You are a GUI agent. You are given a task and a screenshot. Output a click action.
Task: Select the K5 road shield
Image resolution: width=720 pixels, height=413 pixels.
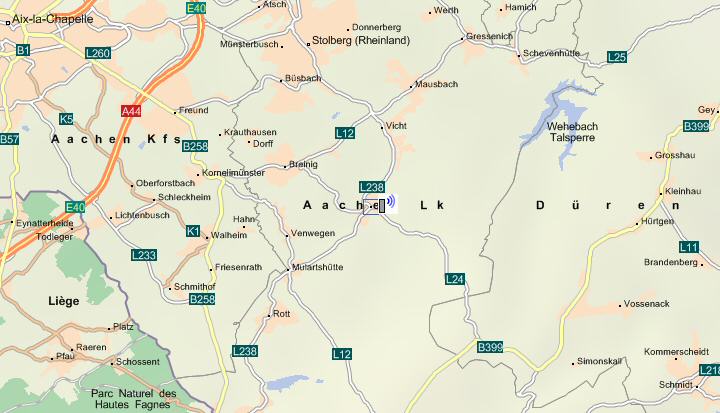(66, 119)
